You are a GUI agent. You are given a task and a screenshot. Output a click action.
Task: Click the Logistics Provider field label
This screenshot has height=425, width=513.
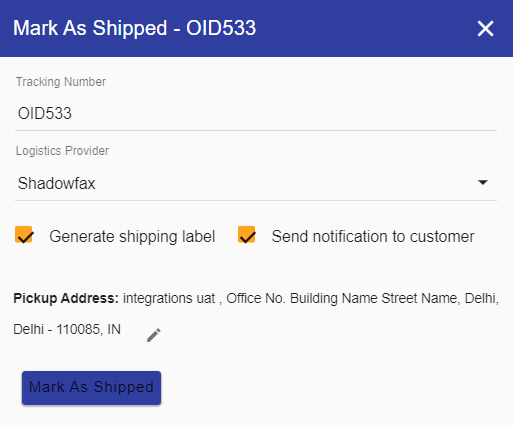click(x=62, y=151)
